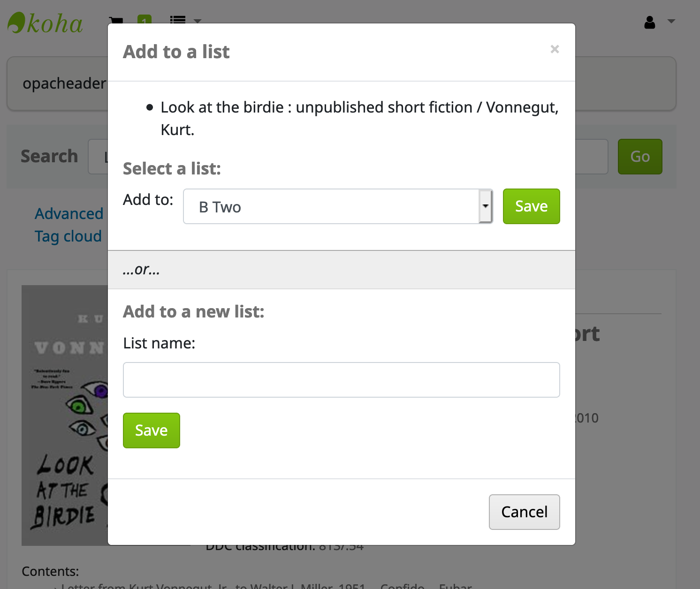Save the new list
700x589 pixels.
click(151, 430)
